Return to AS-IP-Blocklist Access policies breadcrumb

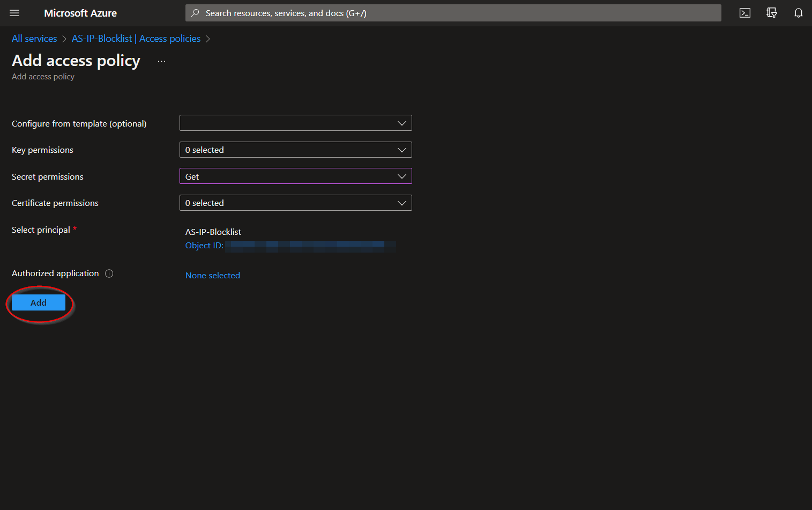pyautogui.click(x=136, y=39)
